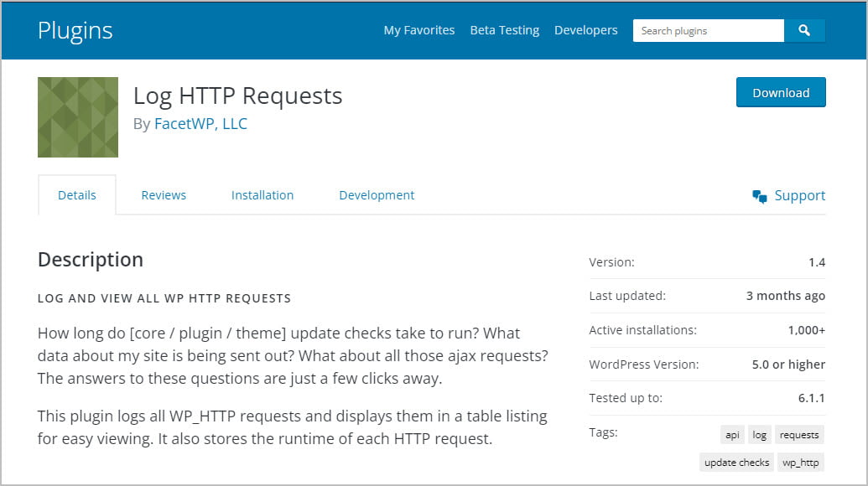This screenshot has height=486, width=868.
Task: Switch to the Installation tab
Action: pos(262,194)
